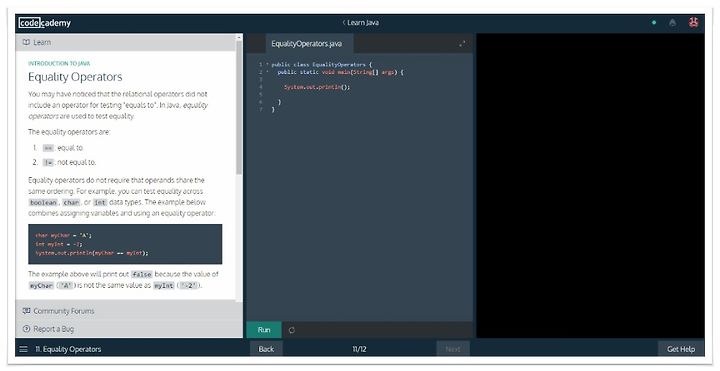Image resolution: width=720 pixels, height=371 pixels.
Task: Click 'The equality operators are:' text
Action: (69, 132)
